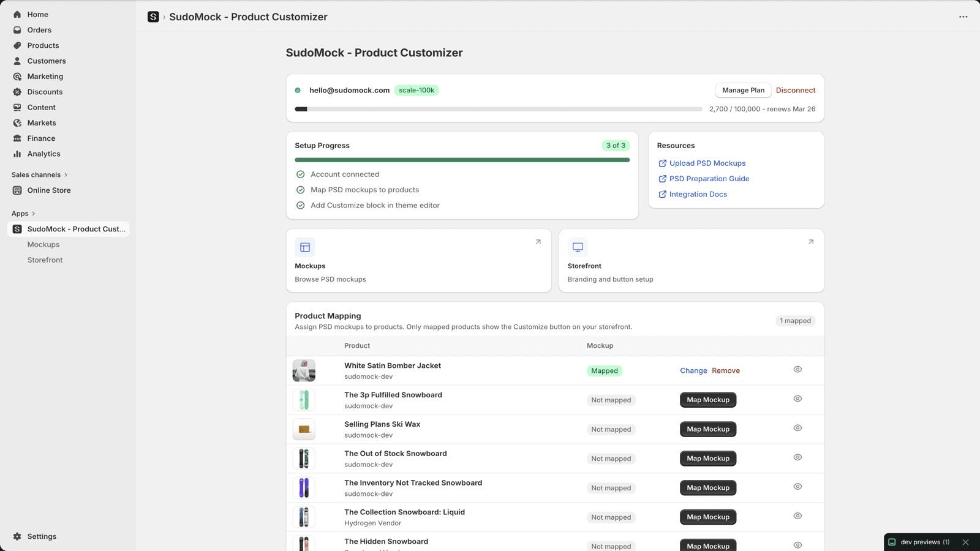Open Discounts from the sidebar
The image size is (980, 551).
[x=17, y=91]
